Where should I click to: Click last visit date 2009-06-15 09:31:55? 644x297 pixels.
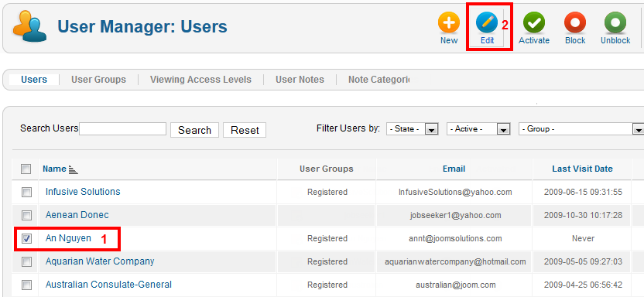tap(583, 192)
